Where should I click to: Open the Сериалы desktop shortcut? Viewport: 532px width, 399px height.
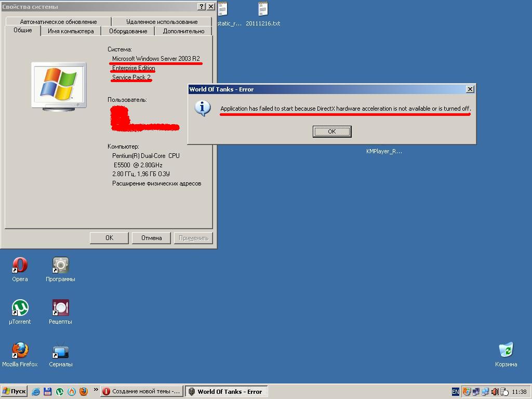point(60,354)
